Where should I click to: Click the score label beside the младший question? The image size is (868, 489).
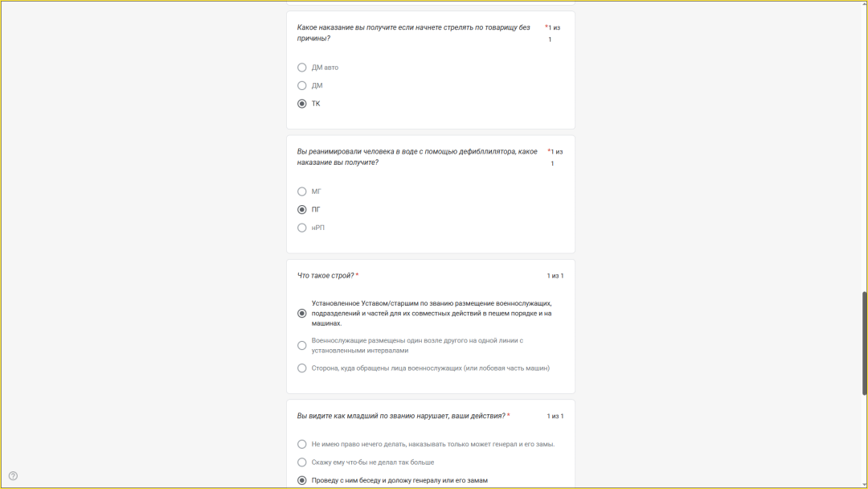555,416
